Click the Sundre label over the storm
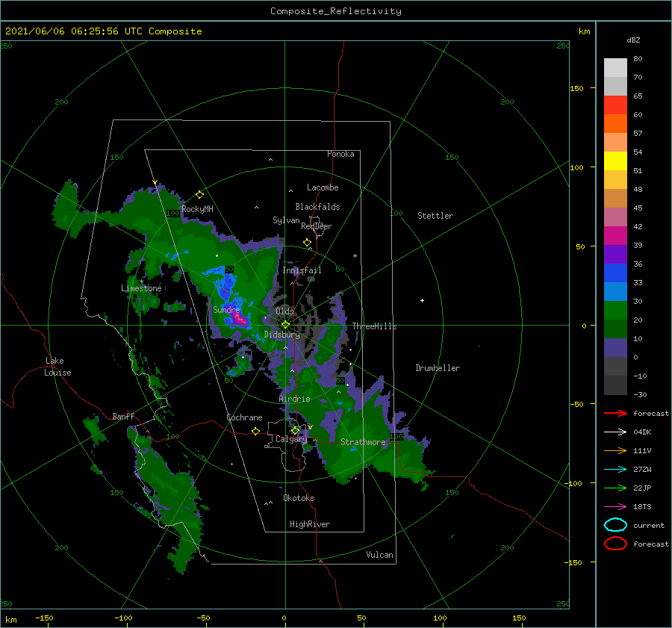Image resolution: width=672 pixels, height=628 pixels. [x=226, y=309]
